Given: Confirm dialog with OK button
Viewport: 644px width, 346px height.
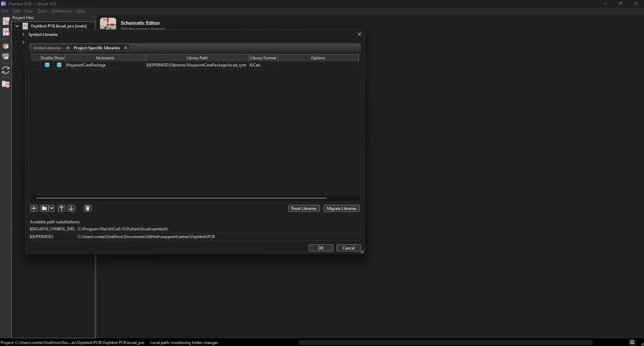Looking at the screenshot, I should [x=321, y=248].
